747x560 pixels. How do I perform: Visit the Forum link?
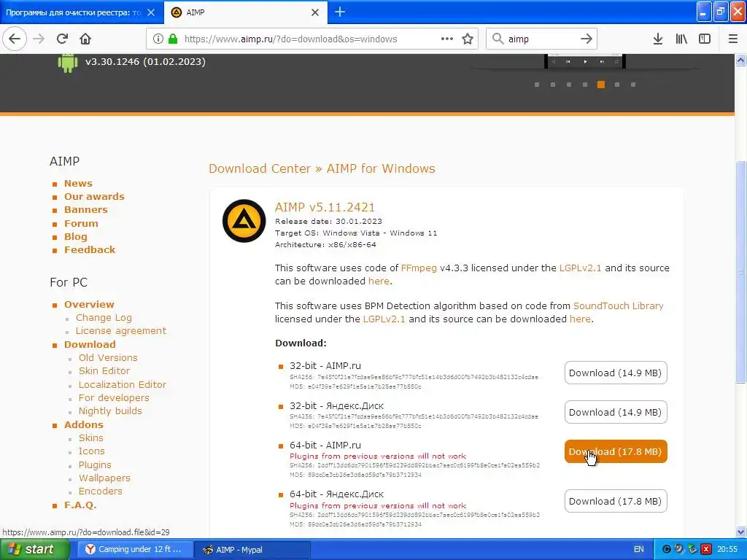[81, 223]
